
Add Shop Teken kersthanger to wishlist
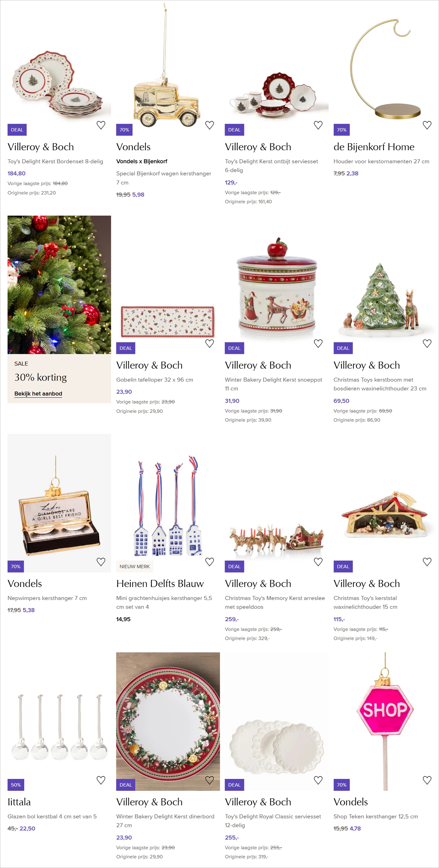click(427, 780)
